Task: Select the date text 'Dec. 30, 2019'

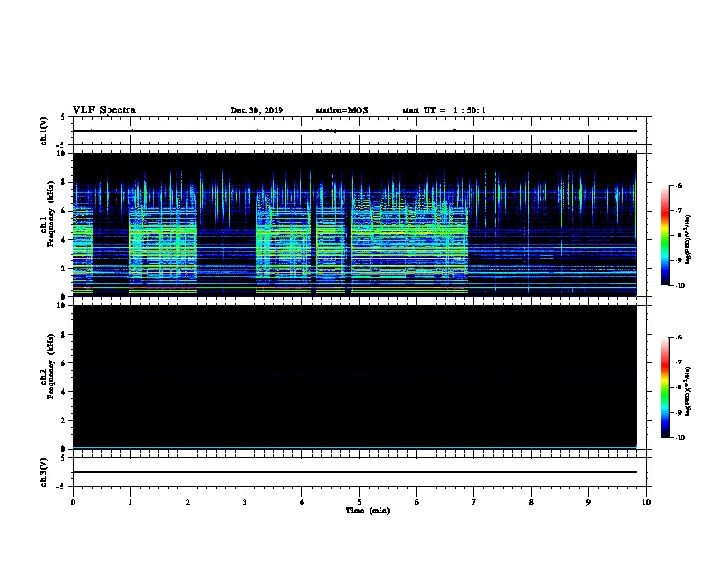Action: coord(256,110)
